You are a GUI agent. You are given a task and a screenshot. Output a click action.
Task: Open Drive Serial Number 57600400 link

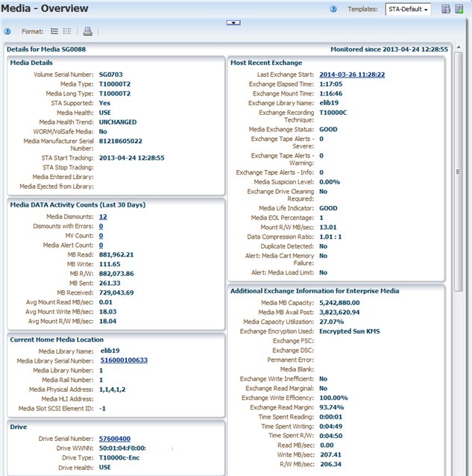[x=115, y=439]
